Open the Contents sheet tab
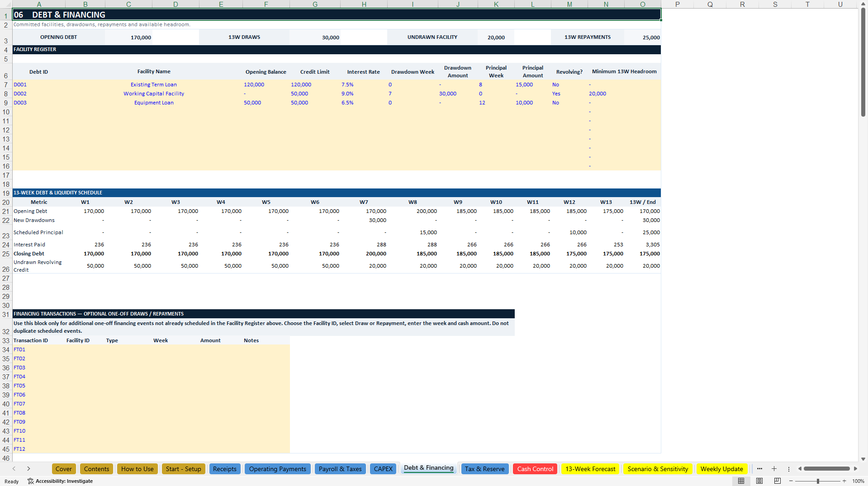 pyautogui.click(x=96, y=469)
